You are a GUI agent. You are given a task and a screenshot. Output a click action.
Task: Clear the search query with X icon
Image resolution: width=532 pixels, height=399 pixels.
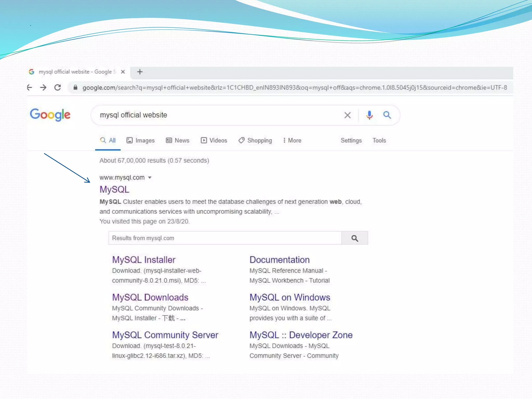pos(347,115)
